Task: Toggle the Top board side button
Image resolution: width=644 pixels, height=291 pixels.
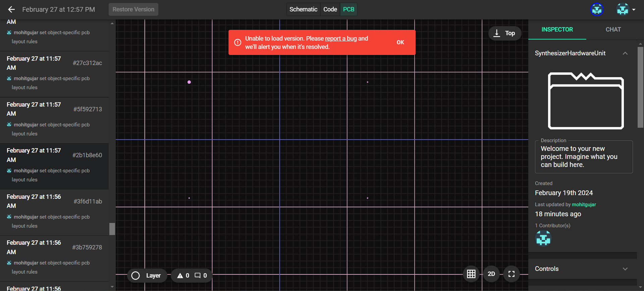Action: (504, 33)
